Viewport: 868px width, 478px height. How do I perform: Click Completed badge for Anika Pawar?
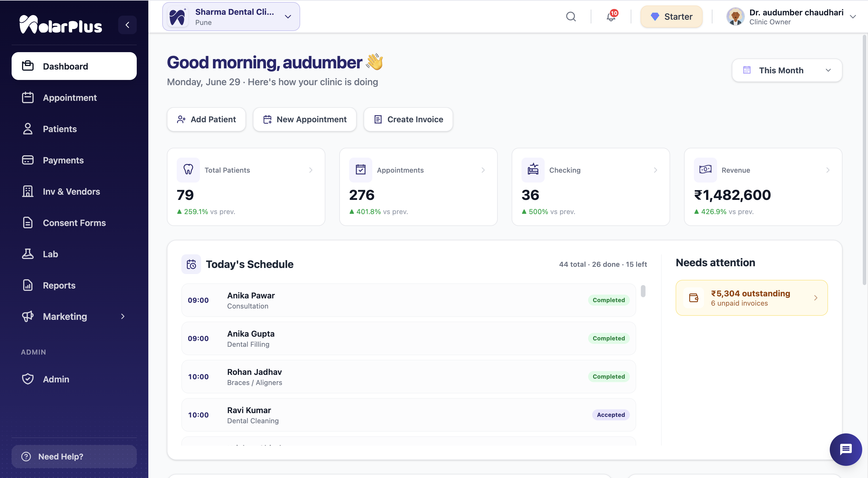[x=608, y=300]
